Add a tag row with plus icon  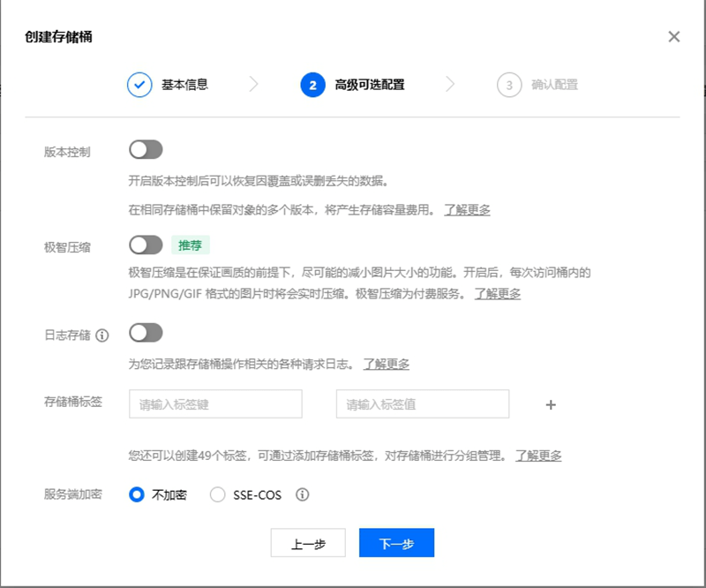point(551,404)
